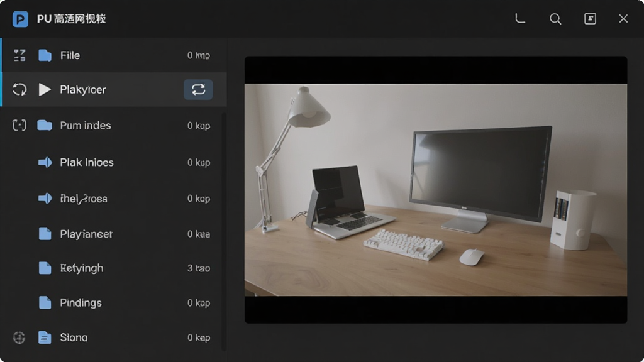Click the circular sync icon beside Plakyicer

point(19,89)
